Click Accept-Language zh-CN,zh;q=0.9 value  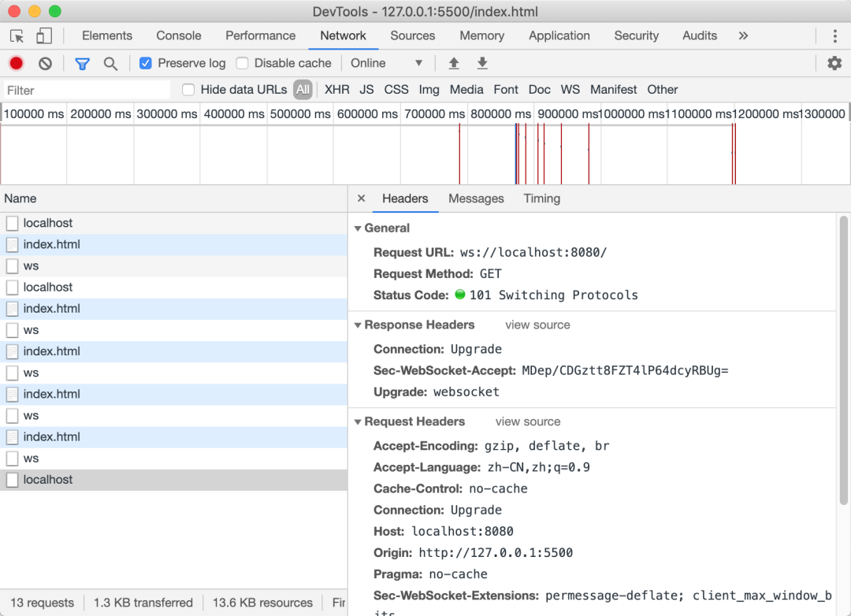coord(538,467)
